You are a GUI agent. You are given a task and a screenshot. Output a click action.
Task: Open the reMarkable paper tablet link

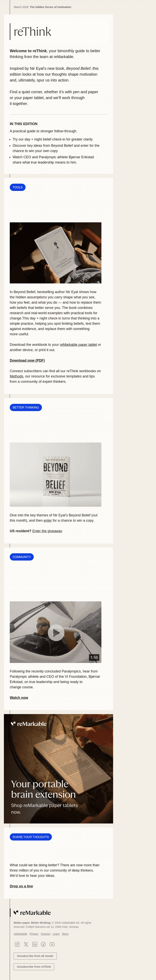click(78, 345)
